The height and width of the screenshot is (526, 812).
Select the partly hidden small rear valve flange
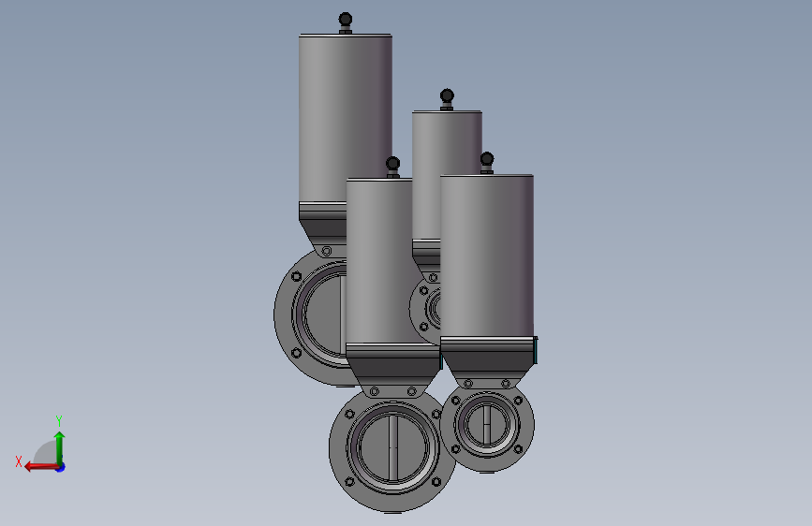(423, 311)
